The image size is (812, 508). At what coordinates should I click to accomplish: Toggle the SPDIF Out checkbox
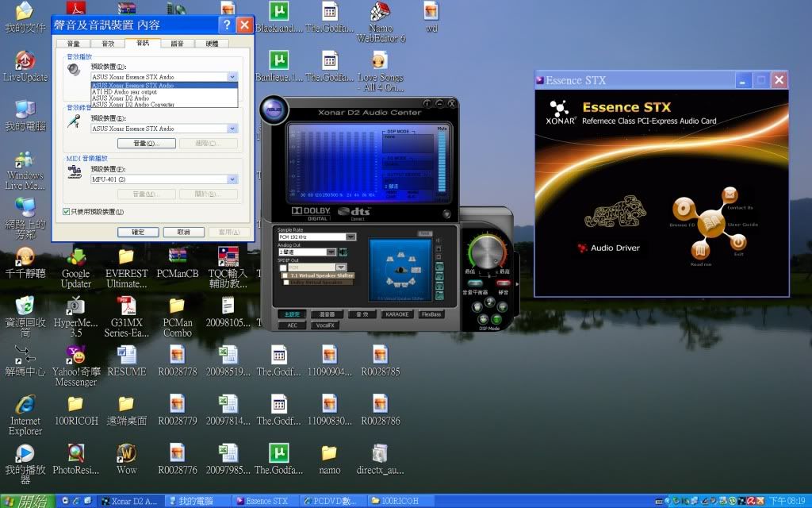283,268
